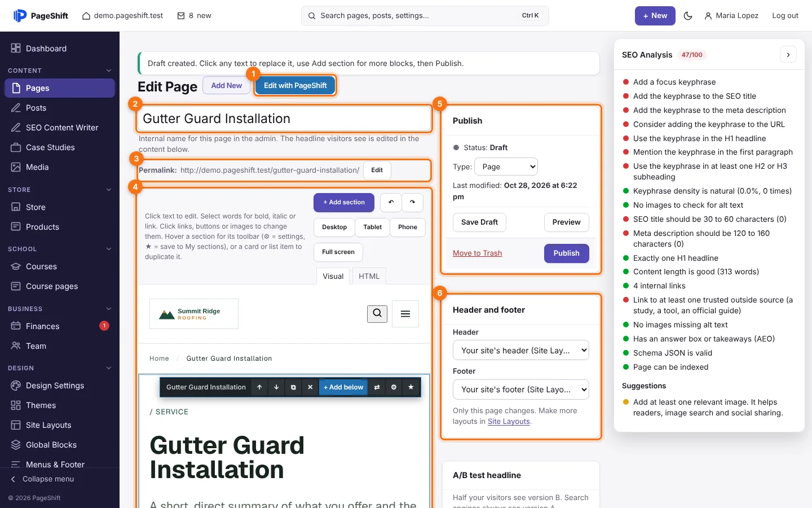Select the Phone preview mode
Viewport: 812px width, 508px height.
pyautogui.click(x=408, y=227)
